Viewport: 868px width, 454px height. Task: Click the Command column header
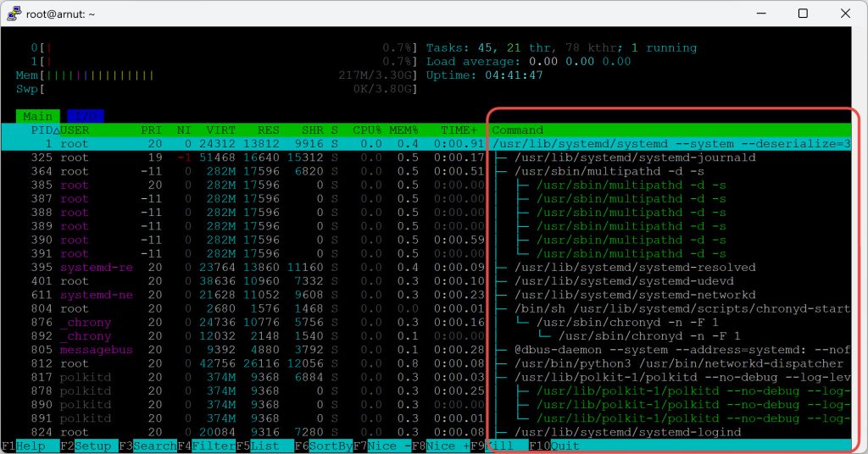(x=518, y=130)
